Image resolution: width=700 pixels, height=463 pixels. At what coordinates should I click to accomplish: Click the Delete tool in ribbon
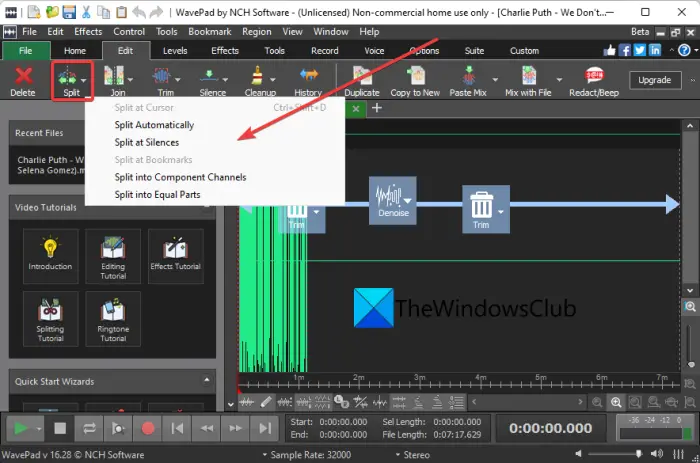click(x=23, y=81)
